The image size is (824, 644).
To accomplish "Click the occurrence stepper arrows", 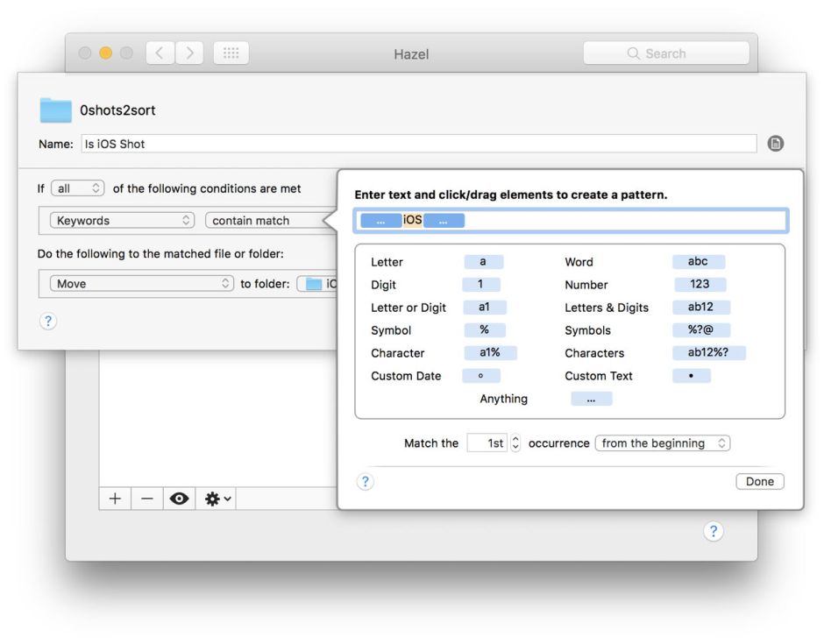I will (515, 443).
